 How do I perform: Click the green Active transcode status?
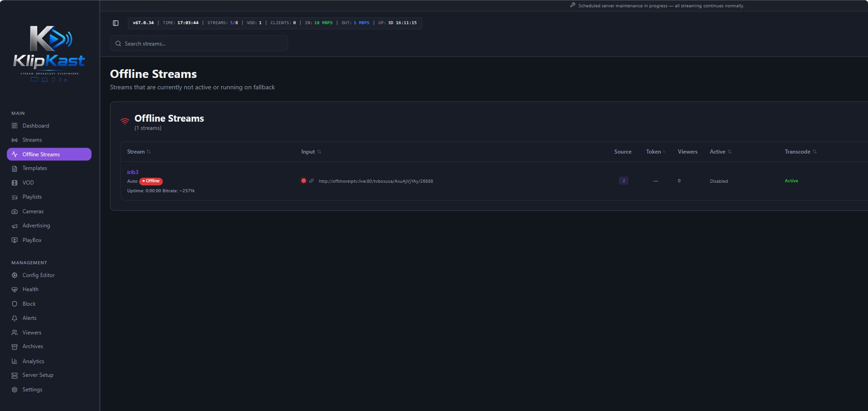click(x=791, y=181)
